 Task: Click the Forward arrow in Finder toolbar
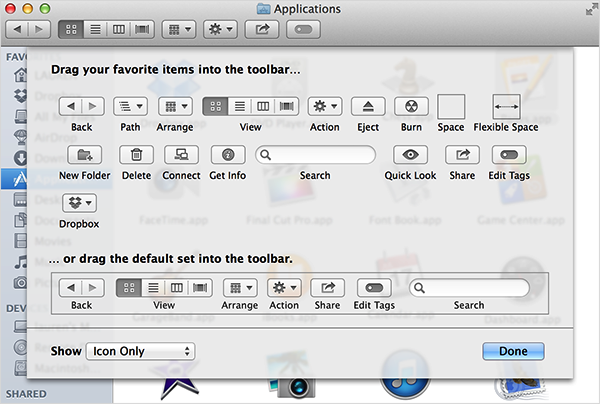coord(39,29)
